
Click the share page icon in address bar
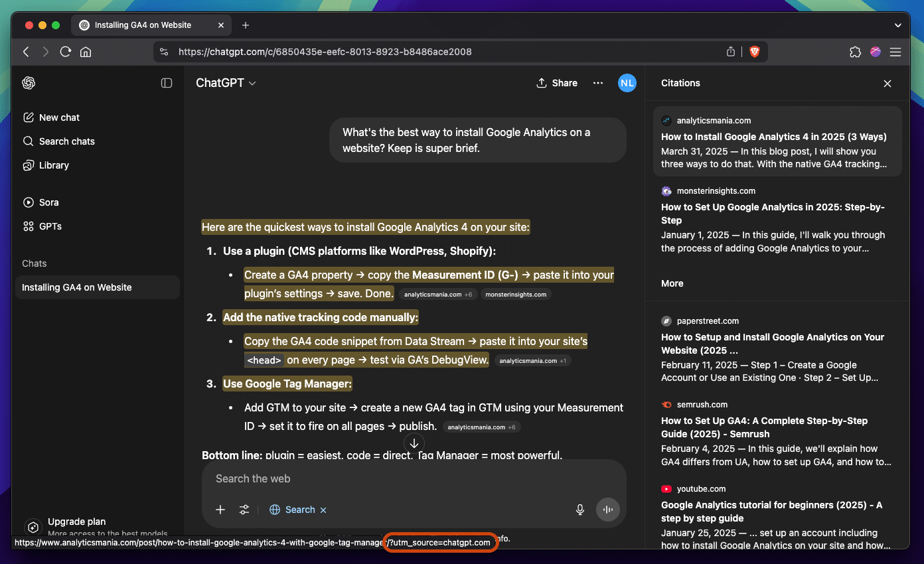click(731, 52)
